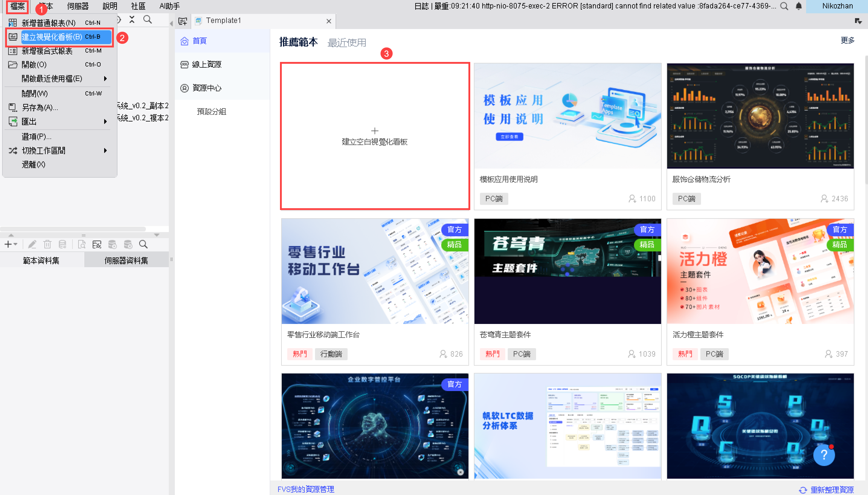Open the 伺服器 menu
This screenshot has height=495, width=868.
pyautogui.click(x=78, y=6)
